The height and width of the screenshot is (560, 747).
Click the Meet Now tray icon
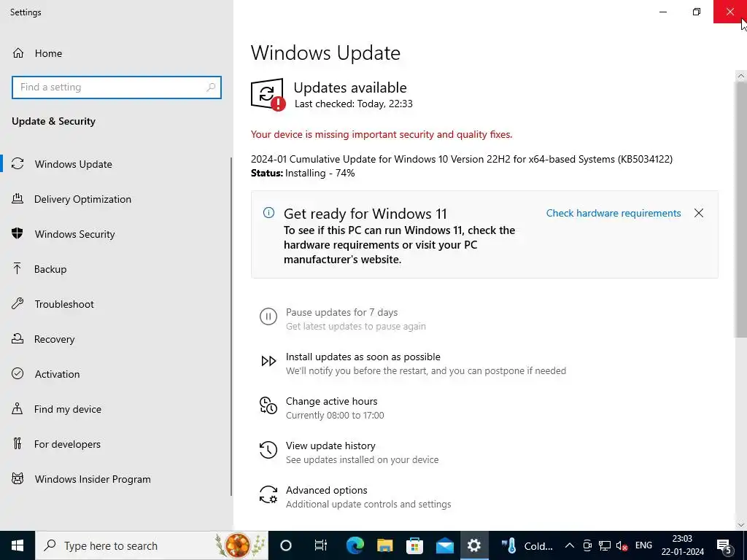click(x=587, y=545)
